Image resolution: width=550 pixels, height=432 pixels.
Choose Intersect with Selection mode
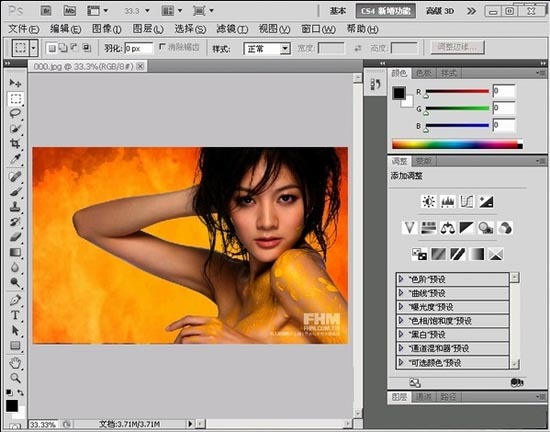[86, 48]
